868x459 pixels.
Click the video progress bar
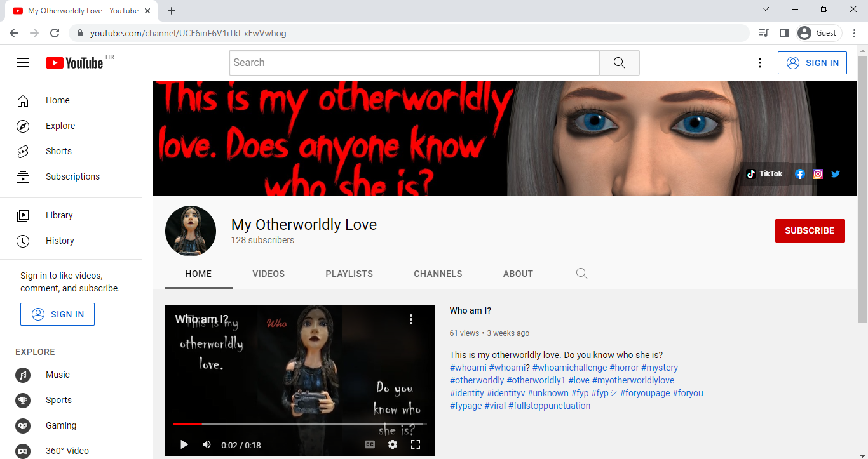tap(299, 424)
